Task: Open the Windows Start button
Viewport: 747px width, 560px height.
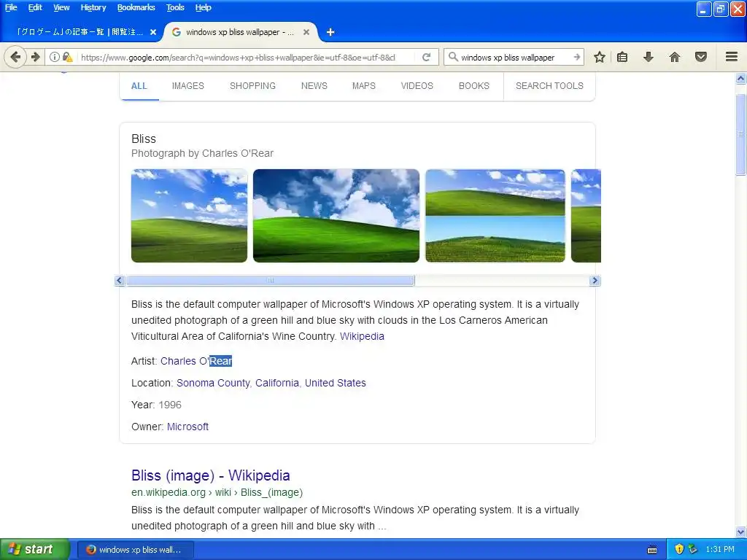Action: pyautogui.click(x=34, y=550)
